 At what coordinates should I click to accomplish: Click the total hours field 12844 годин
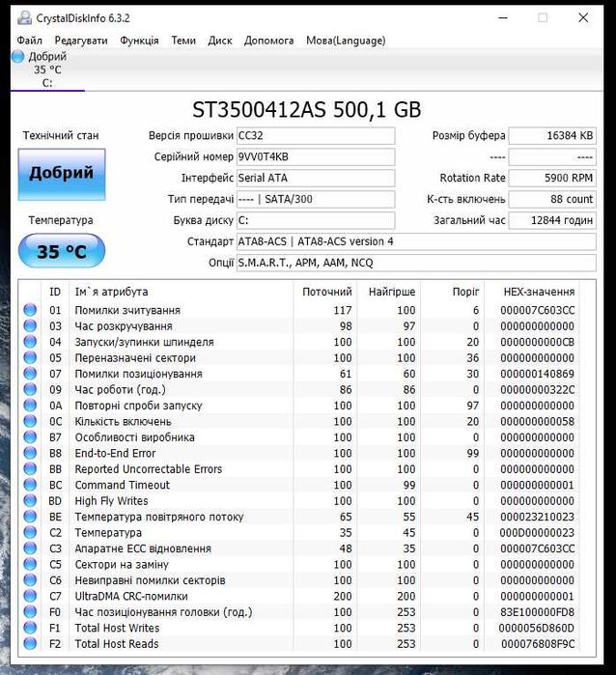(552, 220)
